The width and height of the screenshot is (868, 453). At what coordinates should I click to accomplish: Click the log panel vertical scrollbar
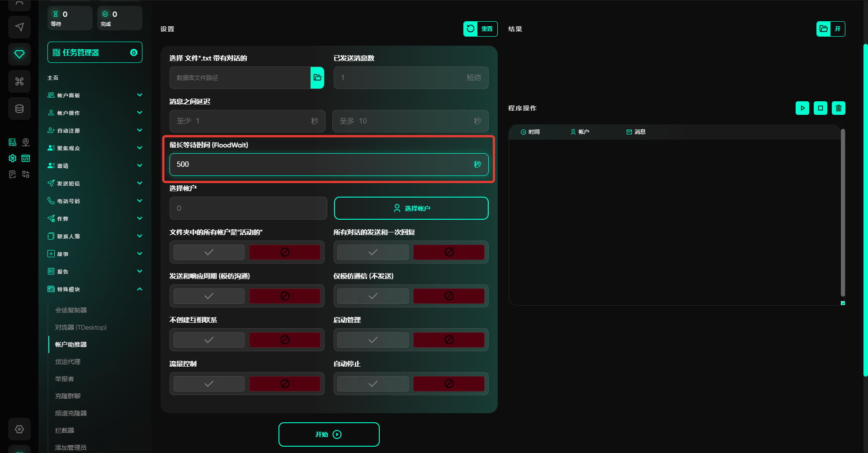tap(843, 212)
